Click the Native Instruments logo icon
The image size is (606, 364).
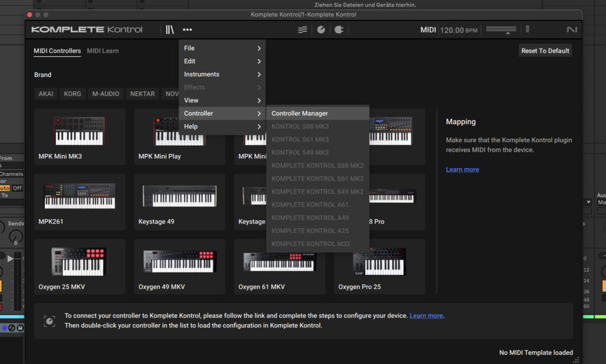pyautogui.click(x=571, y=30)
